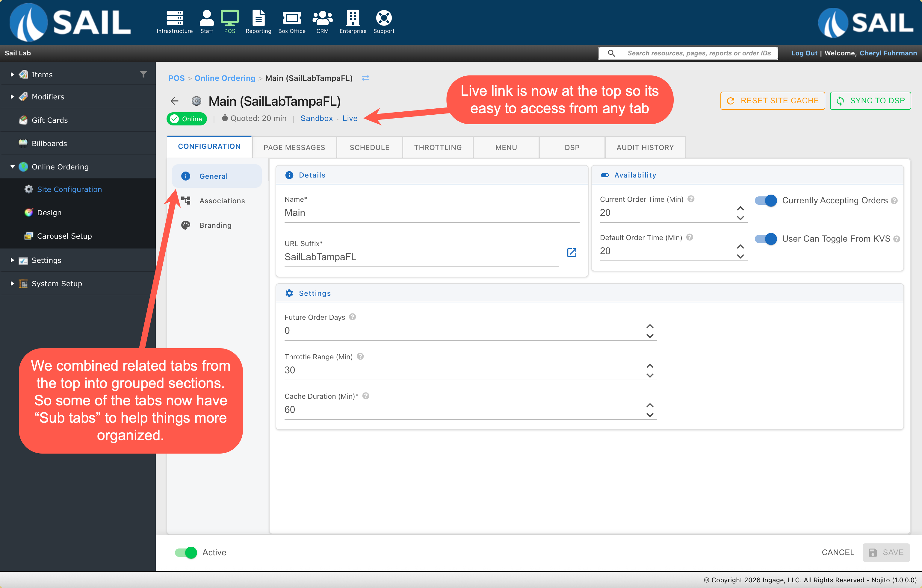Increase the Cache Duration value by one
This screenshot has height=588, width=922.
pos(650,405)
